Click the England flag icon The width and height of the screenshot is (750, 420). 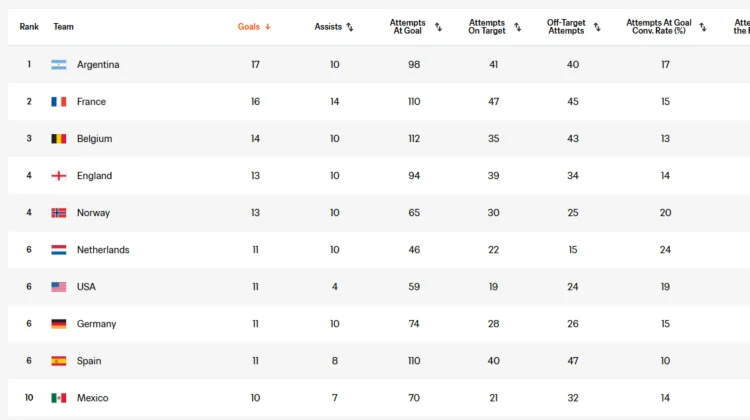point(59,176)
